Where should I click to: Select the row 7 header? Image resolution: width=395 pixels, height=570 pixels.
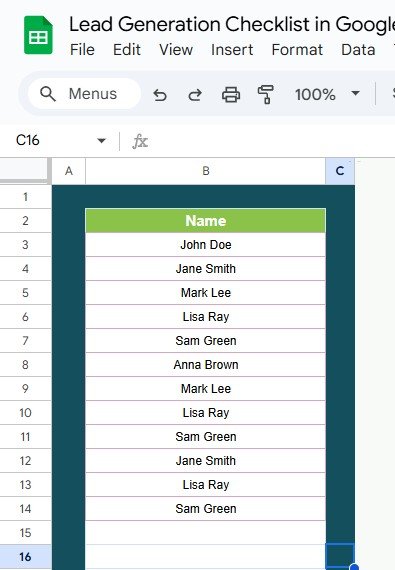click(25, 341)
